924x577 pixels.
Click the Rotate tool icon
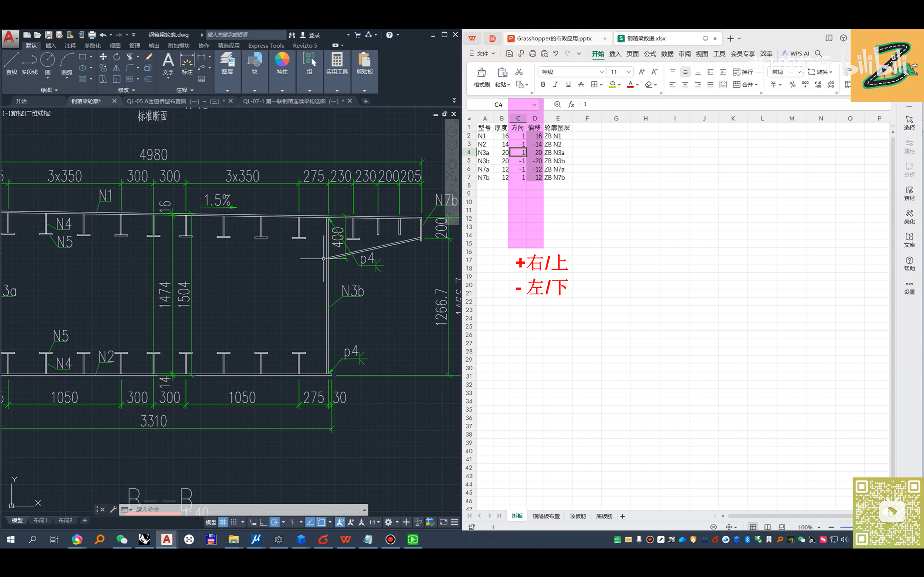coord(117,57)
